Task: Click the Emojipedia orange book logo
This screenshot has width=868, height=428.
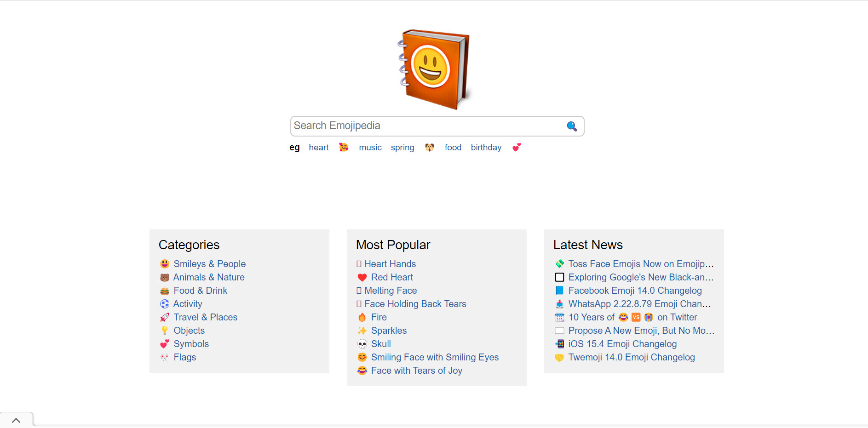Action: coord(434,69)
